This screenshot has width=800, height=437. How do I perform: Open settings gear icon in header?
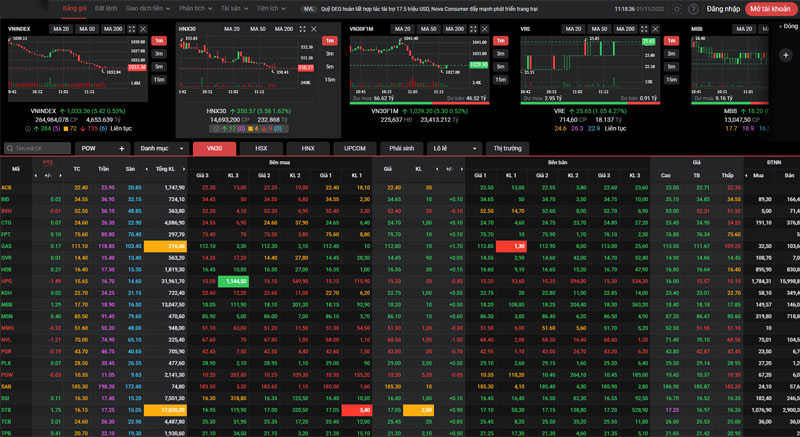677,9
